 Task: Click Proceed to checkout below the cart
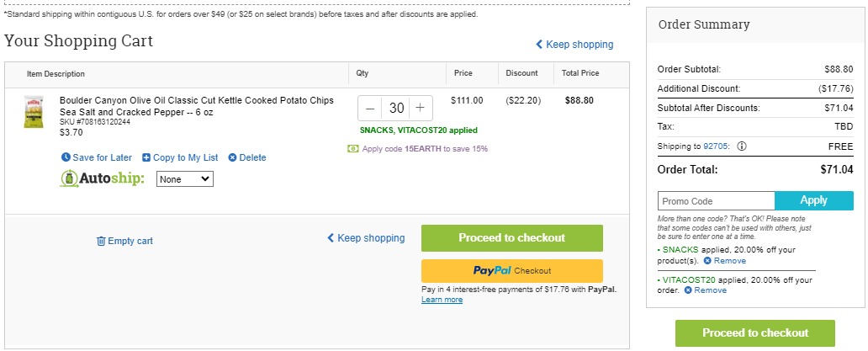coord(512,238)
